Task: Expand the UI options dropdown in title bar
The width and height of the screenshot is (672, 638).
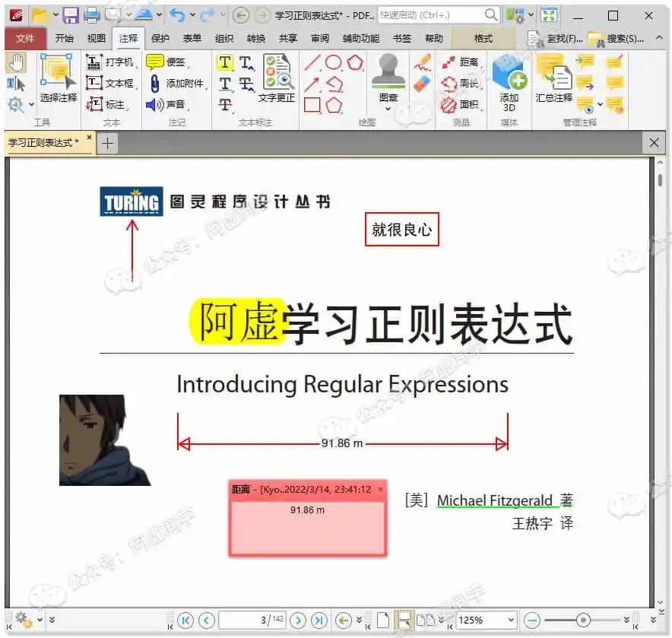Action: coord(531,15)
